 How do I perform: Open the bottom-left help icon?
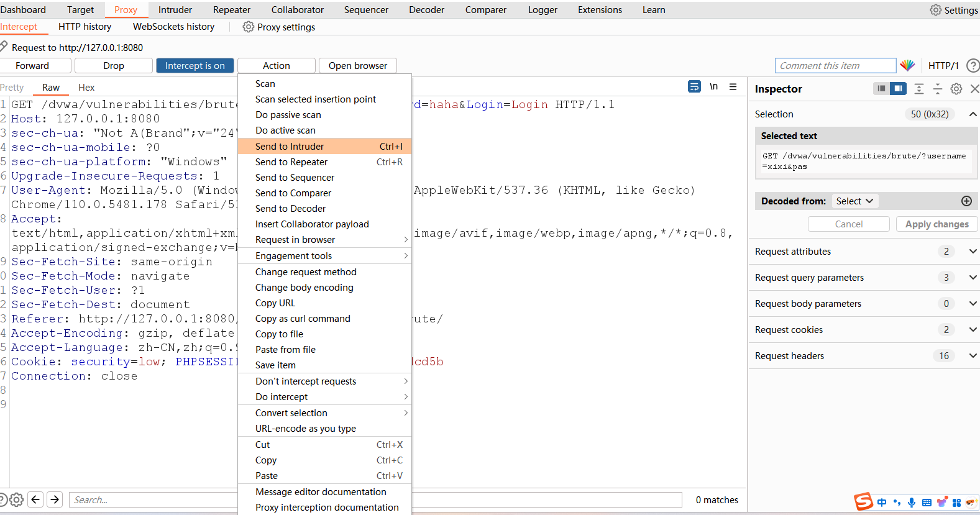tap(2, 499)
